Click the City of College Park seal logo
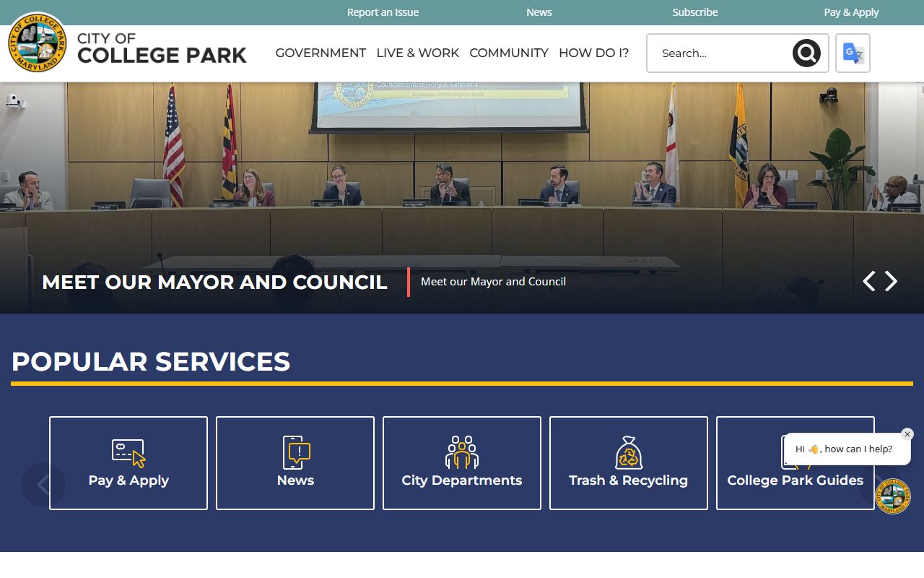 coord(38,42)
